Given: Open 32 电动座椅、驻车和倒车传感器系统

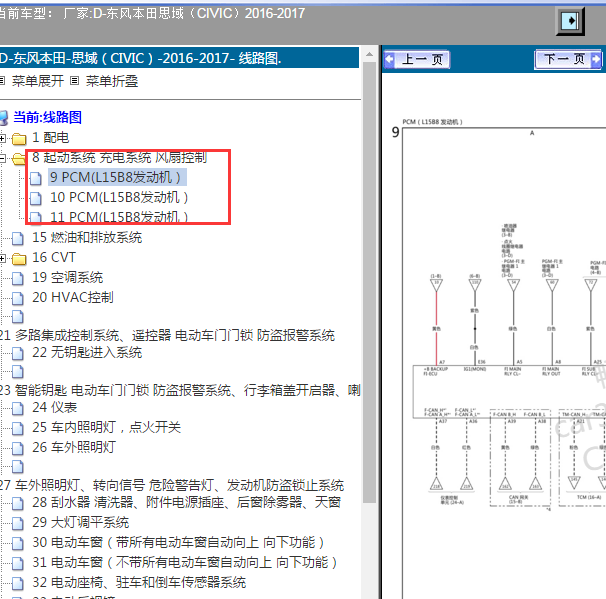Looking at the screenshot, I should [x=139, y=583].
